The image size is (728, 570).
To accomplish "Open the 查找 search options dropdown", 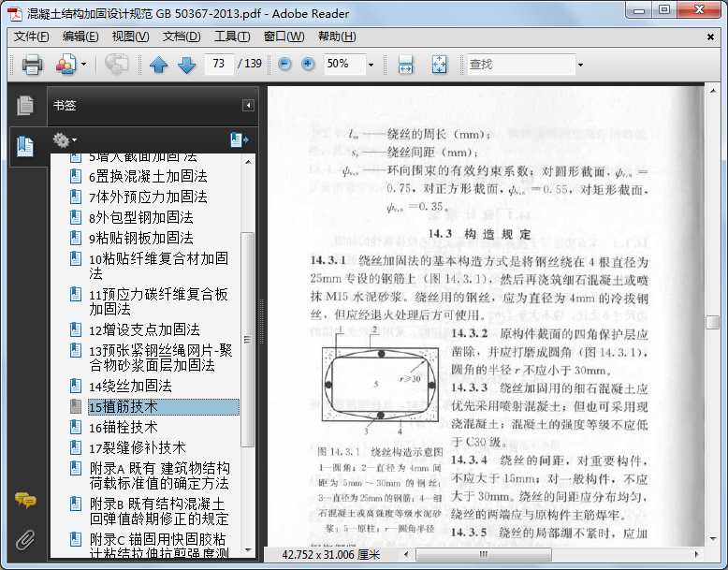I will [580, 65].
